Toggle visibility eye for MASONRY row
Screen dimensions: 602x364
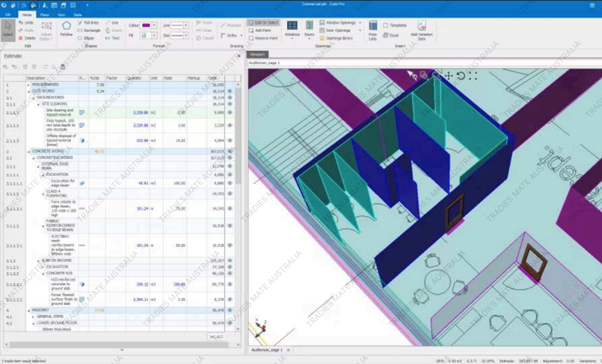[230, 310]
